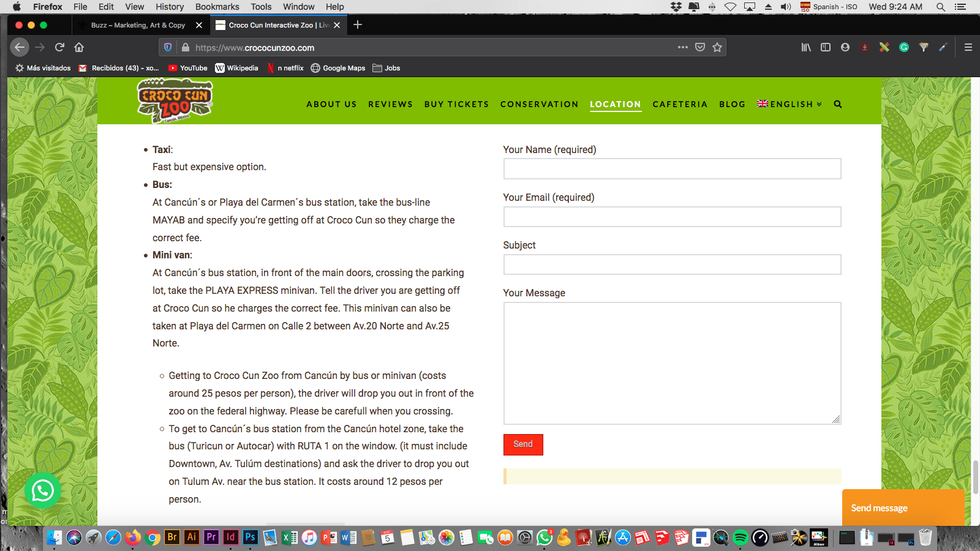
Task: Open the Firefox Library icon
Action: (x=806, y=47)
